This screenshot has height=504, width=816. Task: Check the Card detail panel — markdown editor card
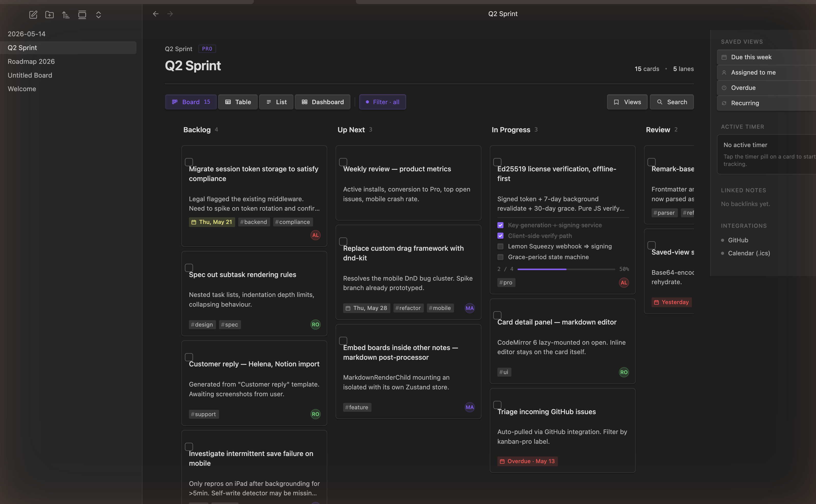click(x=497, y=315)
